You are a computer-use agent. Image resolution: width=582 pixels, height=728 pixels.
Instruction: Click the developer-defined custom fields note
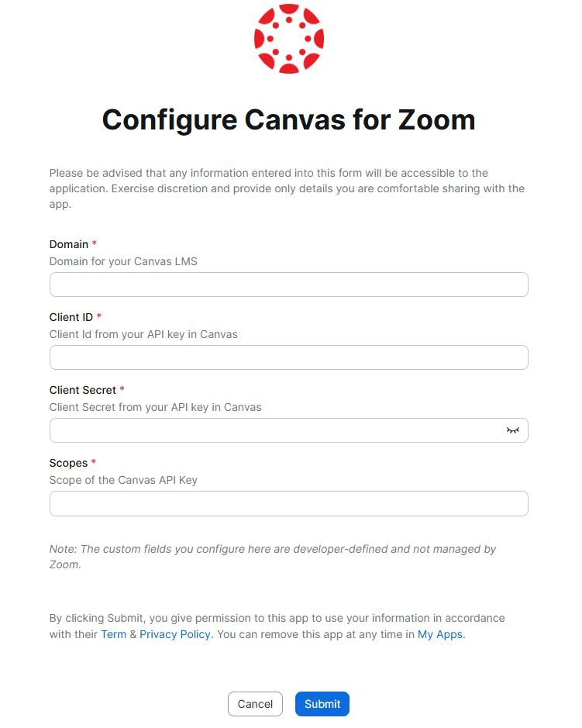click(273, 557)
